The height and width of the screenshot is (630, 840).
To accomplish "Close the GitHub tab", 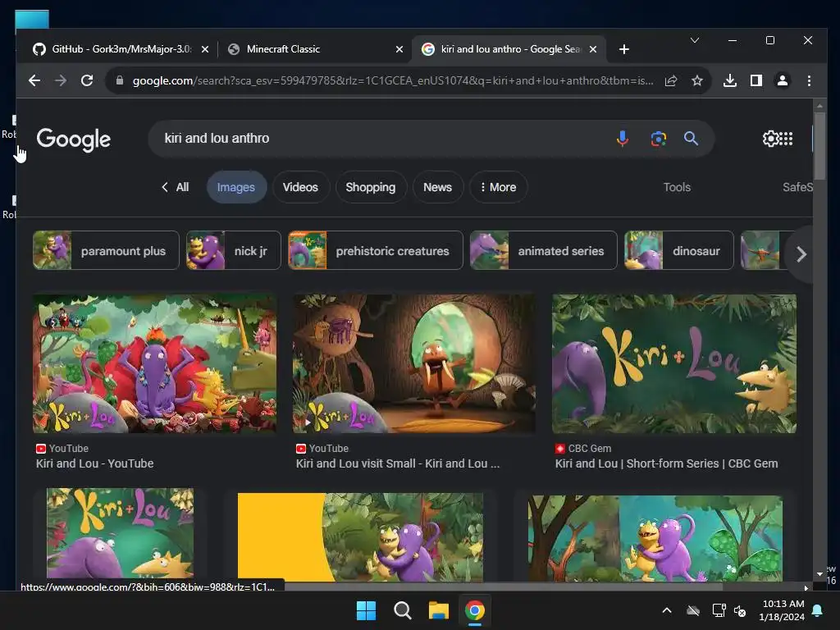I will point(204,49).
